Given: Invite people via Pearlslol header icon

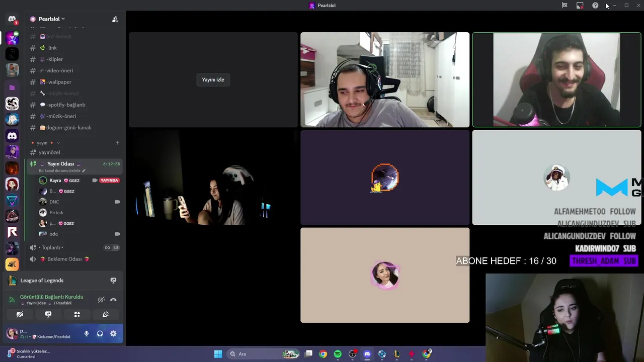Looking at the screenshot, I should [x=115, y=19].
